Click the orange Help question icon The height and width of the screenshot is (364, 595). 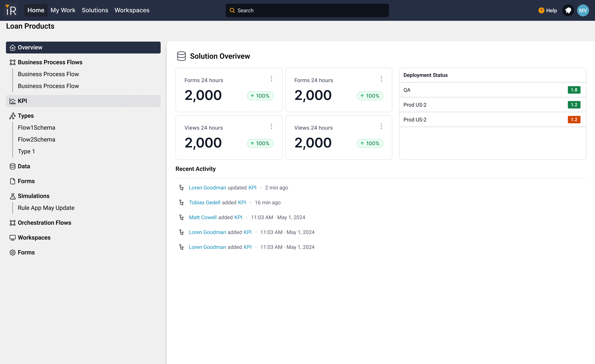[x=541, y=10]
